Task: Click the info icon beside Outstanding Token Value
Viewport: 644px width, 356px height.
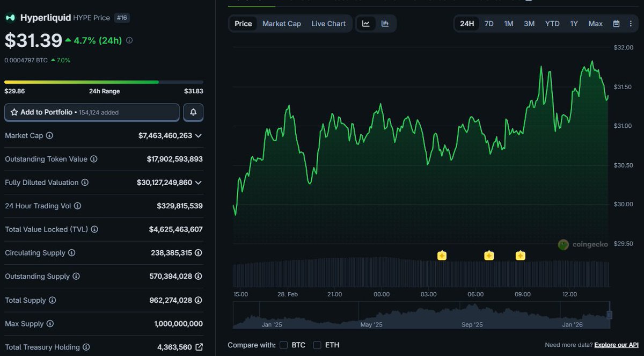Action: 93,159
